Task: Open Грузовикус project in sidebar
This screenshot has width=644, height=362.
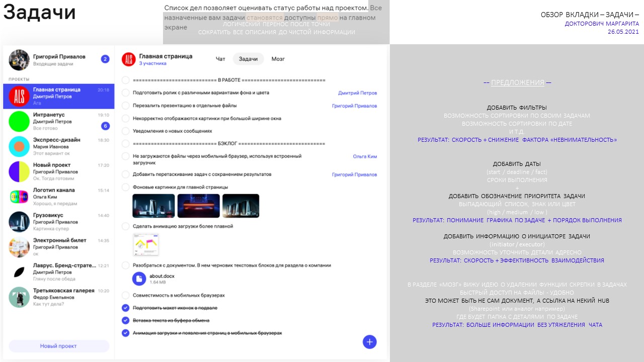Action: (19, 222)
